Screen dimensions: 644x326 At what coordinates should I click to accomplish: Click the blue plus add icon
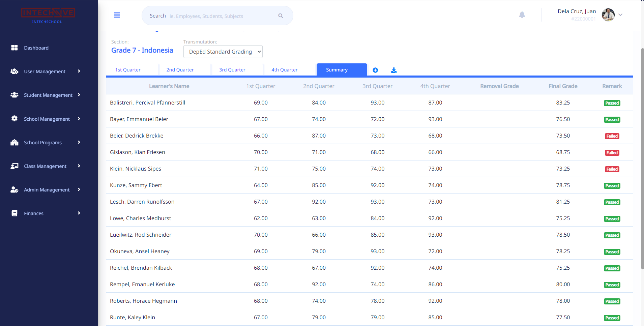pyautogui.click(x=375, y=70)
